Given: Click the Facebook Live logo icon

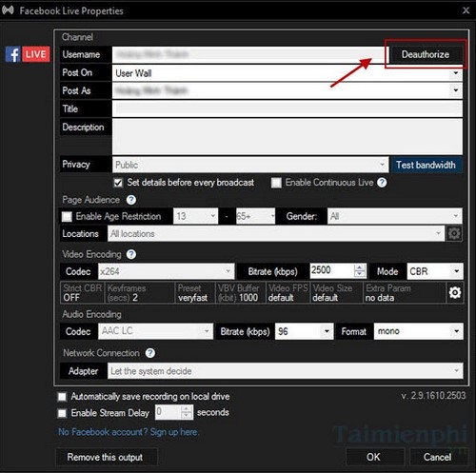Looking at the screenshot, I should coord(28,54).
